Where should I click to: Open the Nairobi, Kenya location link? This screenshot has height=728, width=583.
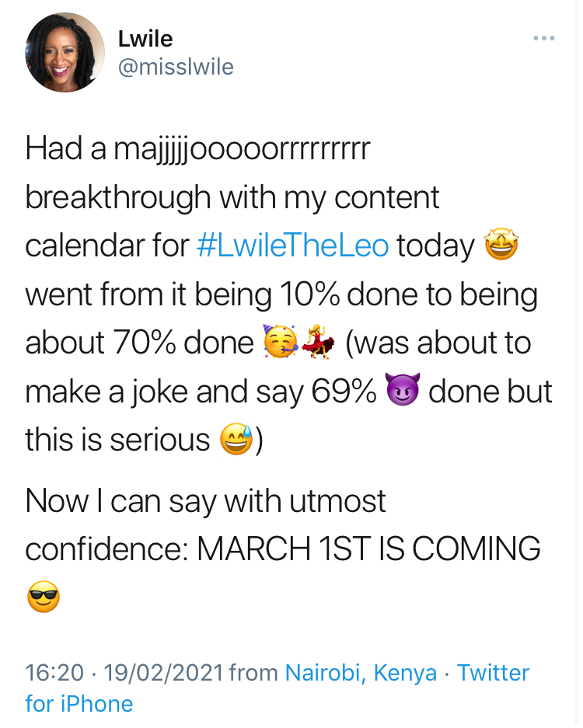pyautogui.click(x=361, y=672)
